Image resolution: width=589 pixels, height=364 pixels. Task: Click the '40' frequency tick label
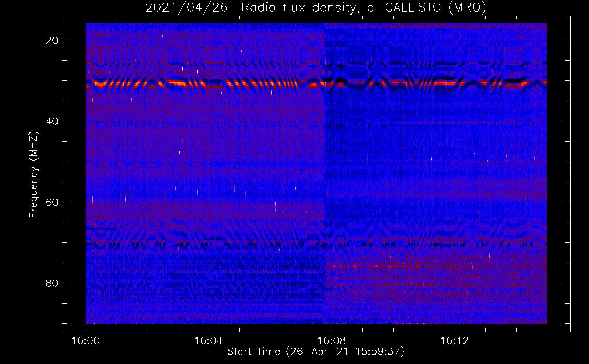52,121
